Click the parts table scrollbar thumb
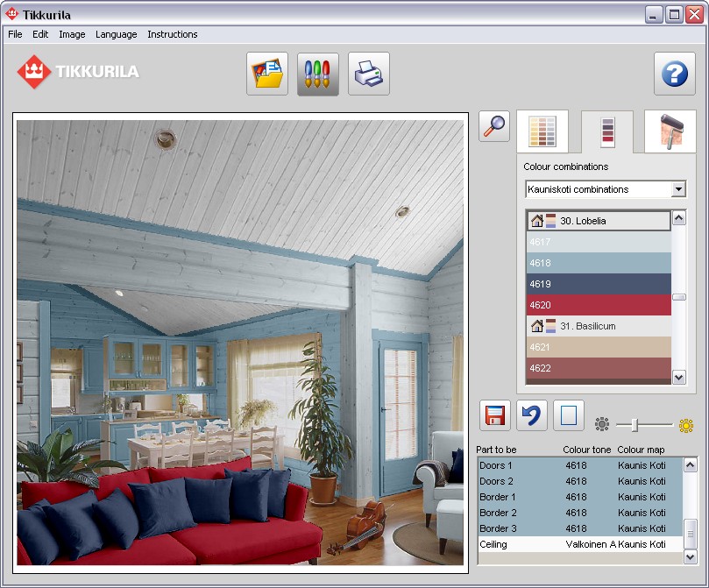Image resolution: width=709 pixels, height=588 pixels. click(x=690, y=534)
